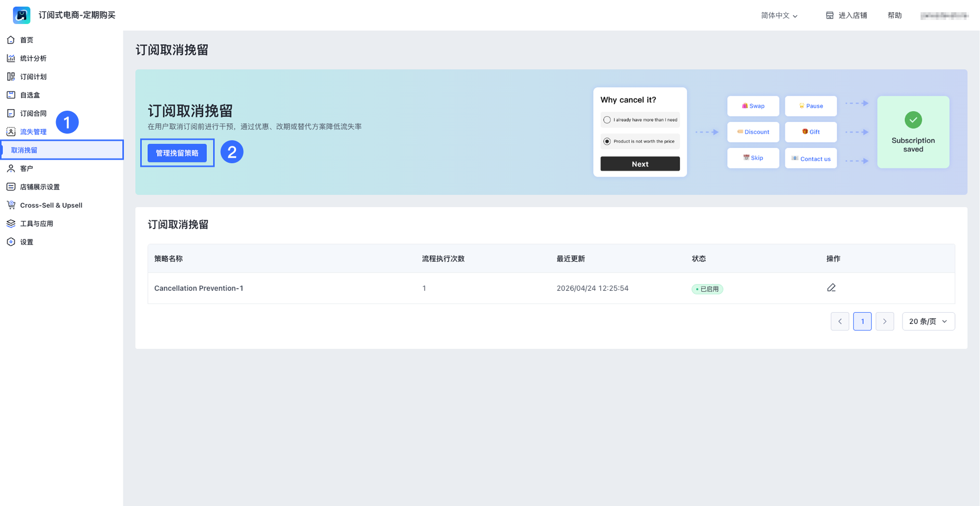Click the 最近更新 column header
Viewport: 980px width, 506px height.
[571, 259]
